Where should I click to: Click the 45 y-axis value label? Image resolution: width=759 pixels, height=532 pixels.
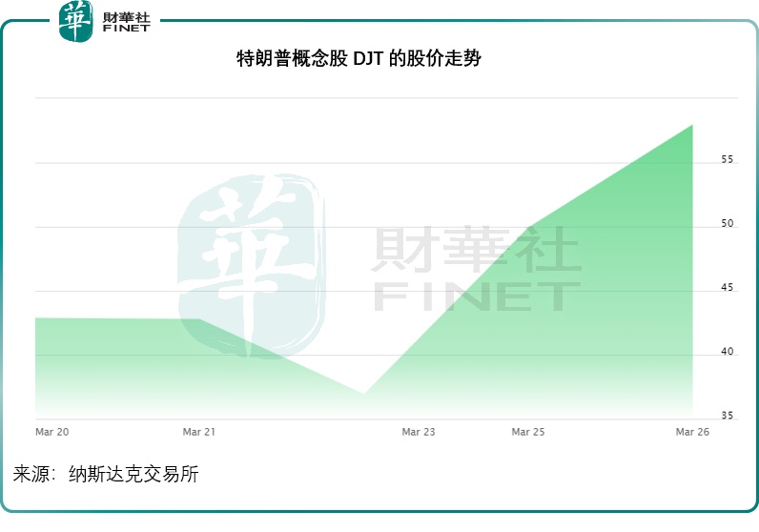[728, 288]
